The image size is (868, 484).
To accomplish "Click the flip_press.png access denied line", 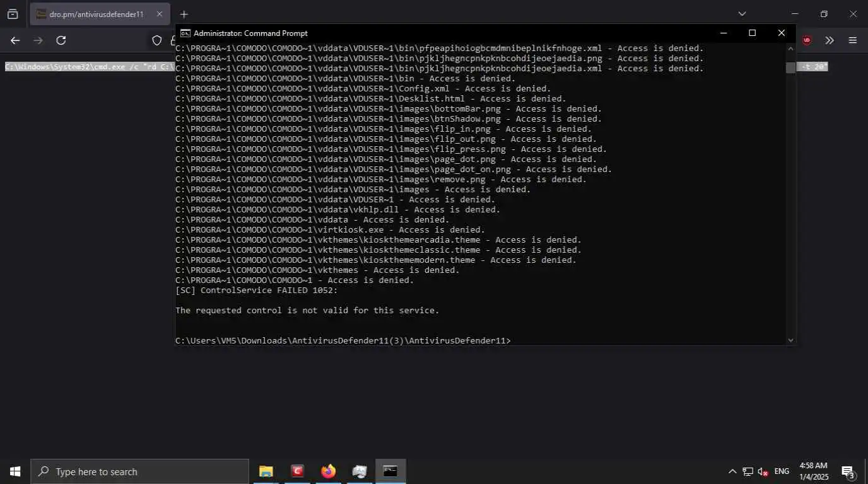I will click(x=391, y=149).
